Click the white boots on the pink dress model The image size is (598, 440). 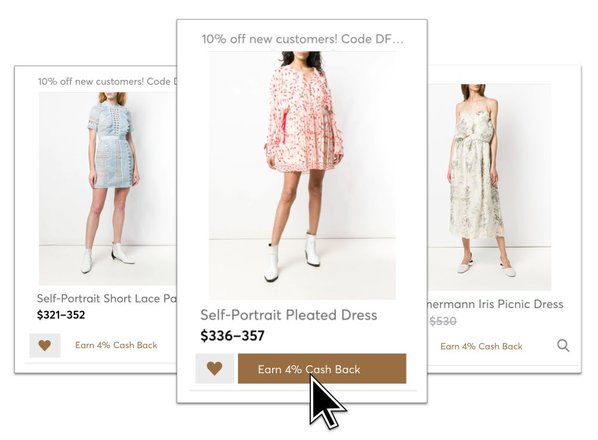294,257
